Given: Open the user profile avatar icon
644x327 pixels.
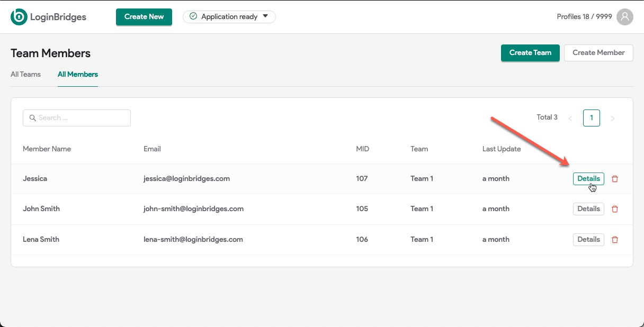Looking at the screenshot, I should [625, 16].
